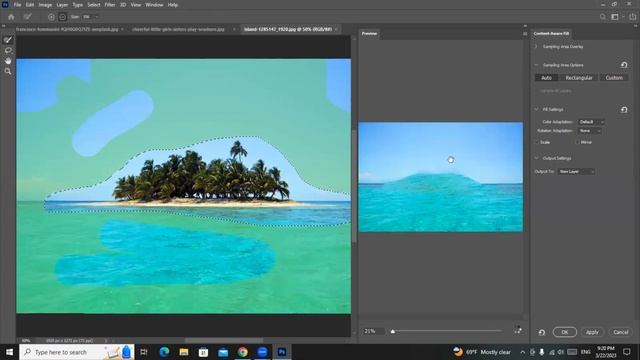Click the filled preview image thumbnail
The height and width of the screenshot is (360, 640).
point(440,177)
